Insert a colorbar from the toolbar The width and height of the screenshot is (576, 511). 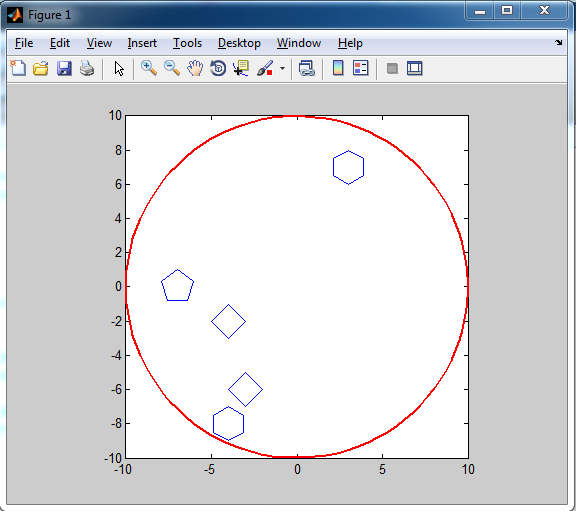pos(338,68)
